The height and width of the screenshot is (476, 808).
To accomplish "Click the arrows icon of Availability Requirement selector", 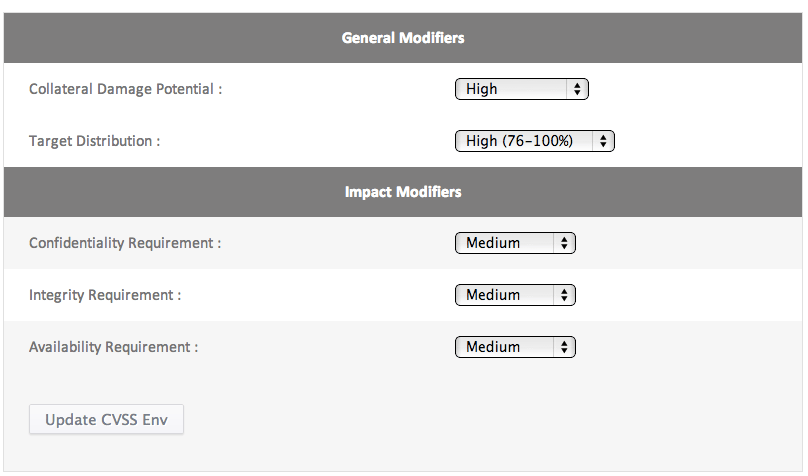I will pyautogui.click(x=564, y=347).
